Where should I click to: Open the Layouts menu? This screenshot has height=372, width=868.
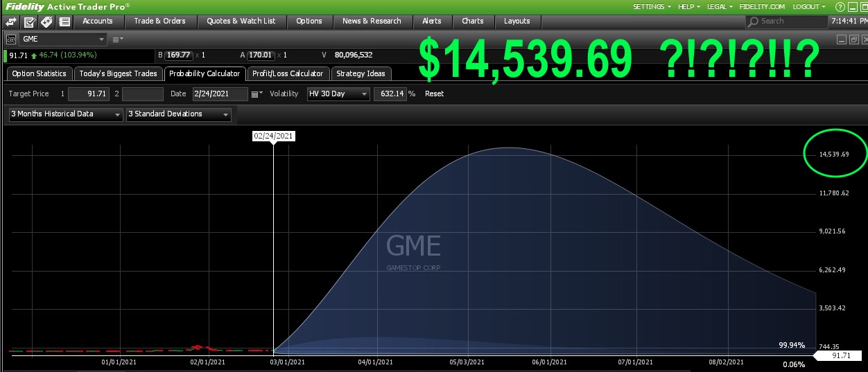pos(517,21)
